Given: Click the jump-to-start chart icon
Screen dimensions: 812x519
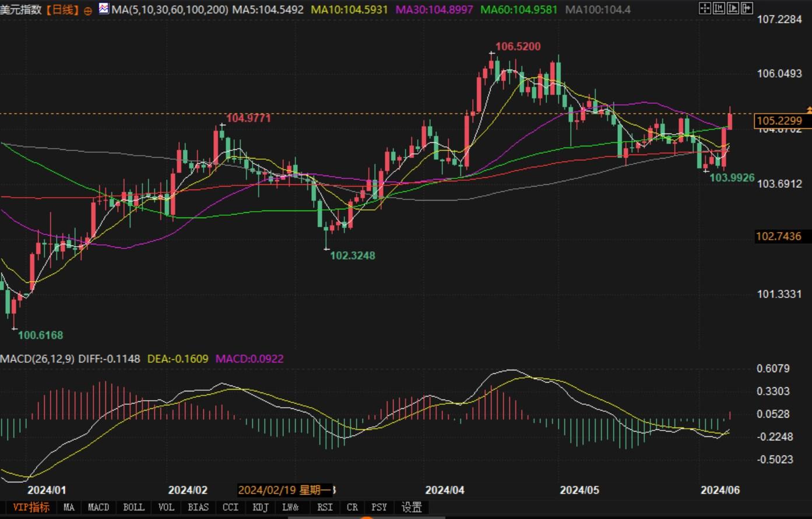Looking at the screenshot, I should (719, 8).
